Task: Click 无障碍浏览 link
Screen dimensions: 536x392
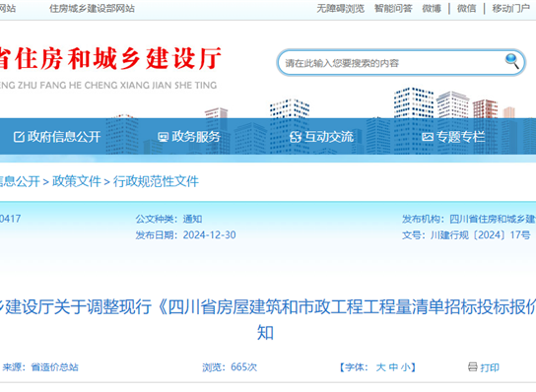Action: point(341,9)
